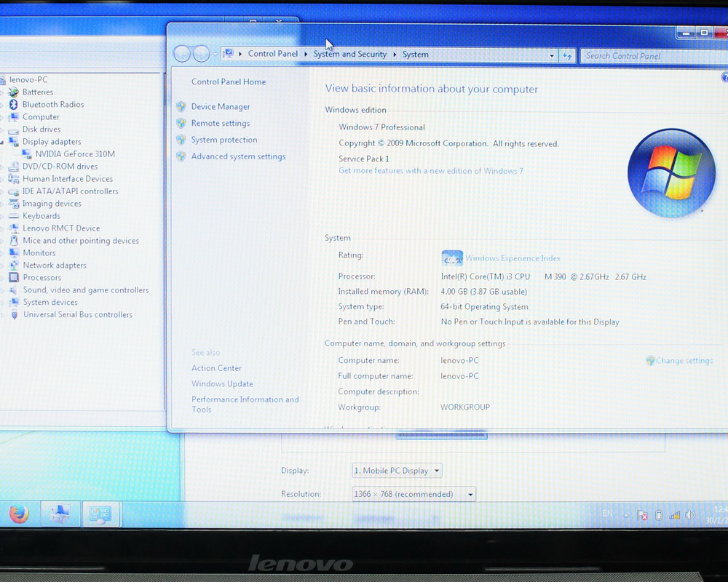Click the Control Panel taskbar button

[100, 514]
